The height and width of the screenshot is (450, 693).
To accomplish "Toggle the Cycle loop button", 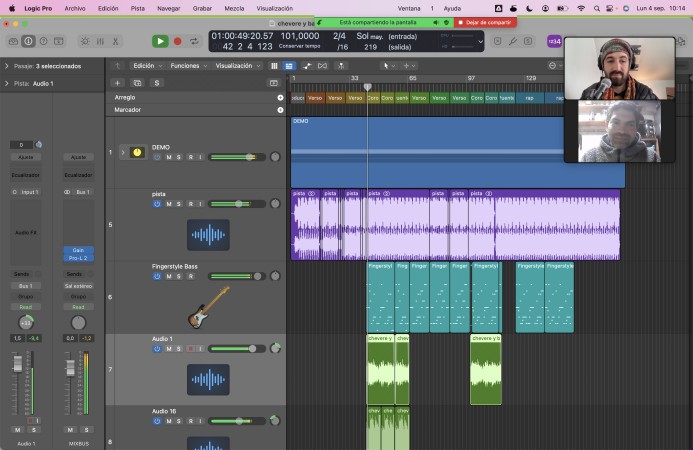I will (194, 41).
